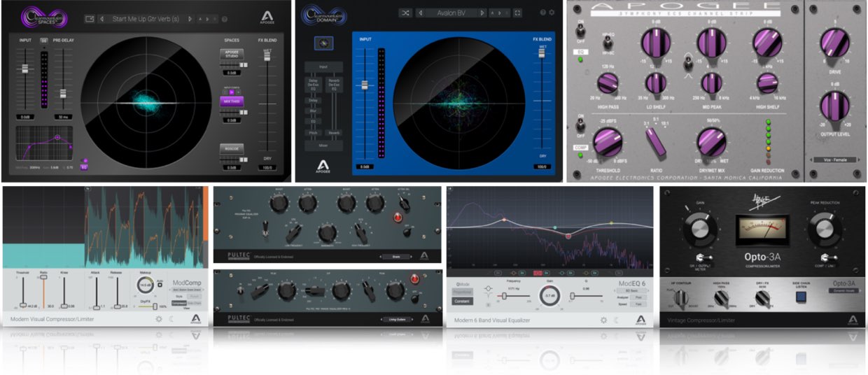This screenshot has width=868, height=375.
Task: Click the Ratio lever on Symphony ECS
Action: (x=657, y=142)
